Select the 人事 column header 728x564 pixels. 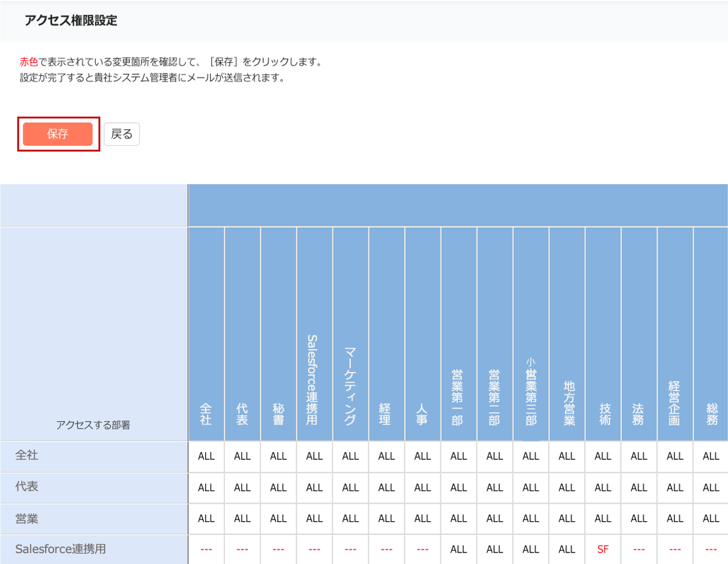coord(423,334)
